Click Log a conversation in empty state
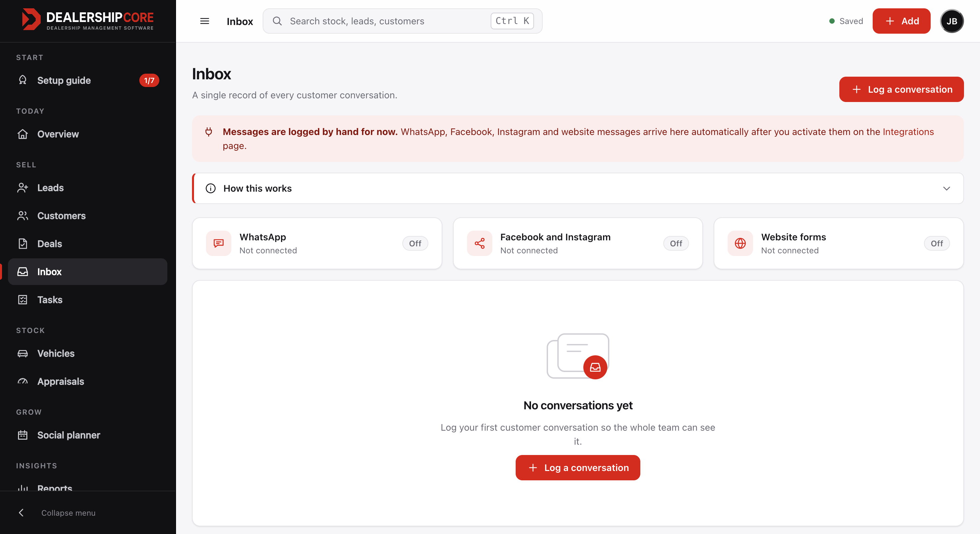The image size is (980, 534). [x=577, y=467]
